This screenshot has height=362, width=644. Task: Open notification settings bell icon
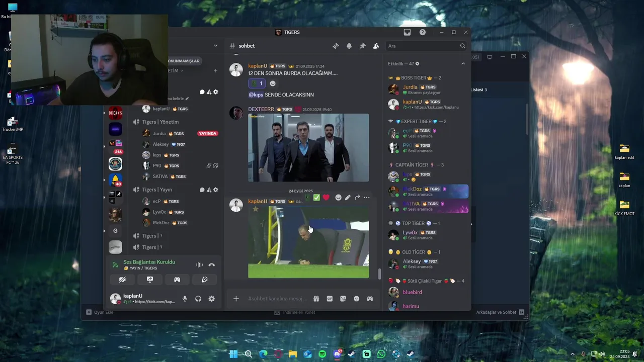(x=349, y=46)
